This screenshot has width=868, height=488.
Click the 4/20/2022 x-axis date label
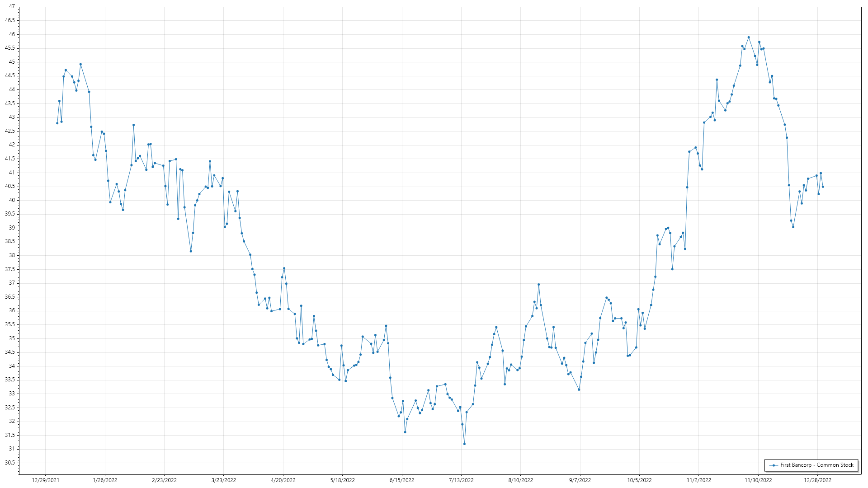283,480
